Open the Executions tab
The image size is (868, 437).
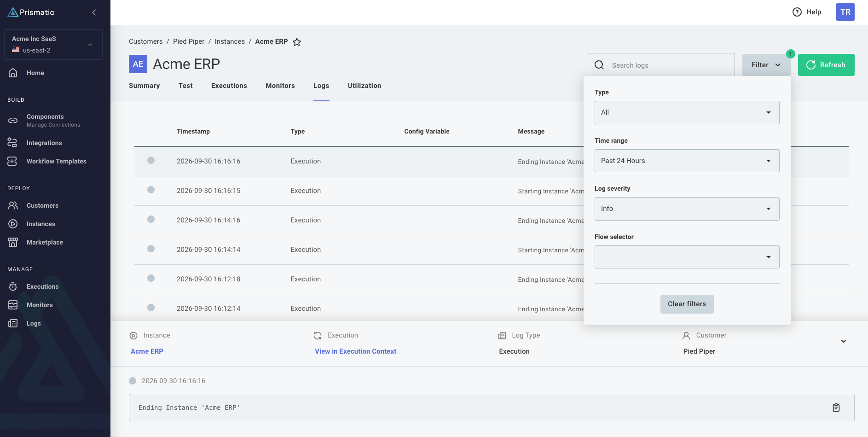click(x=229, y=86)
